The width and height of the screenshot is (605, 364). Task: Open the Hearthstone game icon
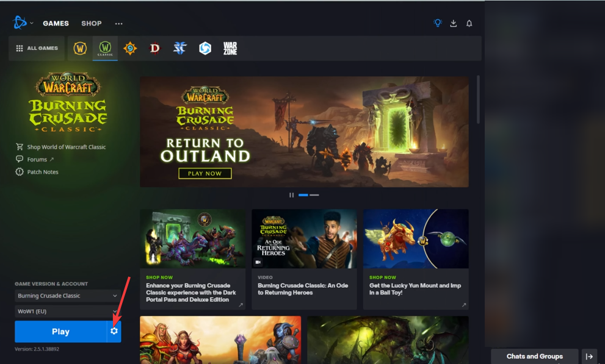click(130, 49)
